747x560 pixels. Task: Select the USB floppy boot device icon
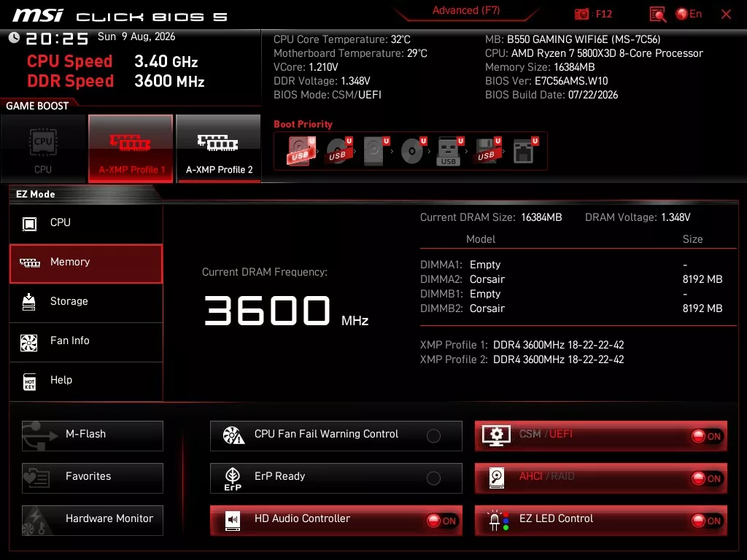[x=487, y=151]
